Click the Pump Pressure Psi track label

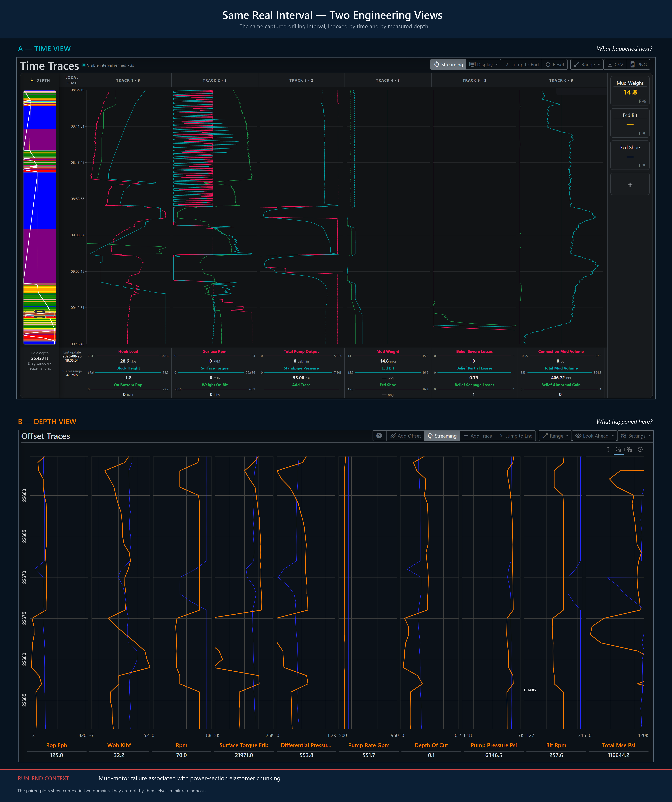[x=494, y=745]
